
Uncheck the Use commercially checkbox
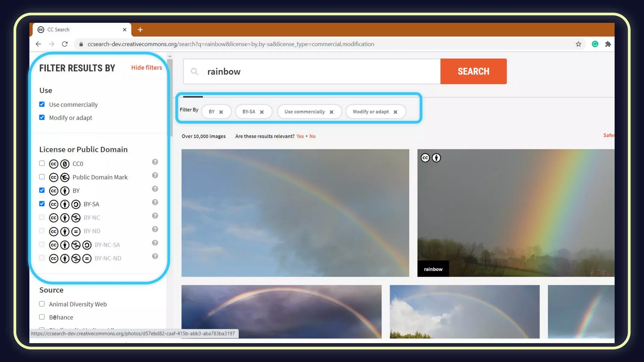[42, 104]
